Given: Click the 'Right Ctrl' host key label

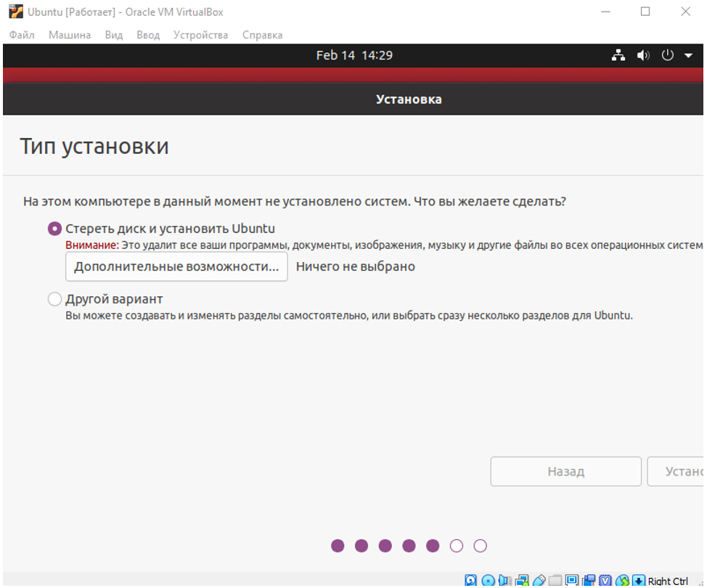Looking at the screenshot, I should click(668, 581).
